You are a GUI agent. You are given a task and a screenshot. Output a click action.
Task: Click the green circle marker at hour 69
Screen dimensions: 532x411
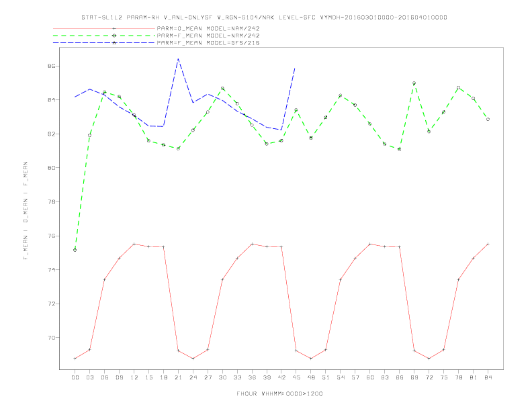[414, 83]
